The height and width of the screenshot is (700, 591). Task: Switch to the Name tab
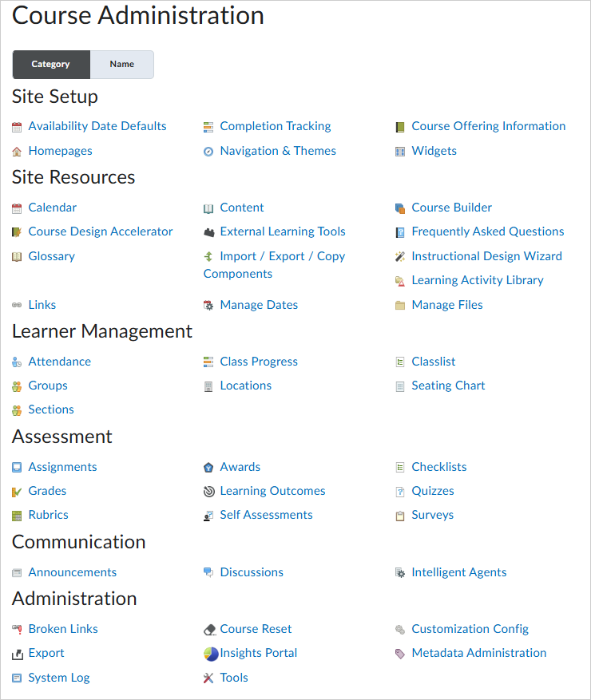pyautogui.click(x=121, y=64)
